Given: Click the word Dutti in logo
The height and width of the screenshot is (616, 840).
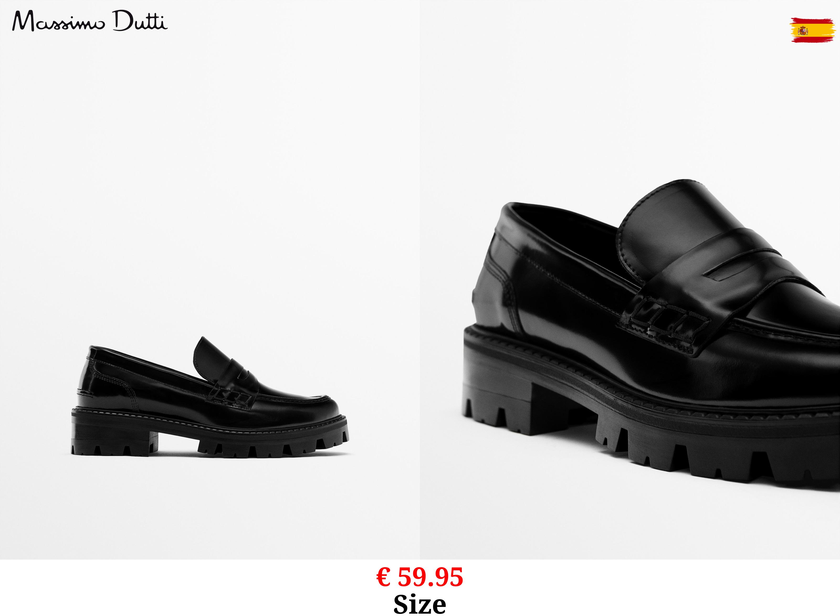Looking at the screenshot, I should coord(140,20).
